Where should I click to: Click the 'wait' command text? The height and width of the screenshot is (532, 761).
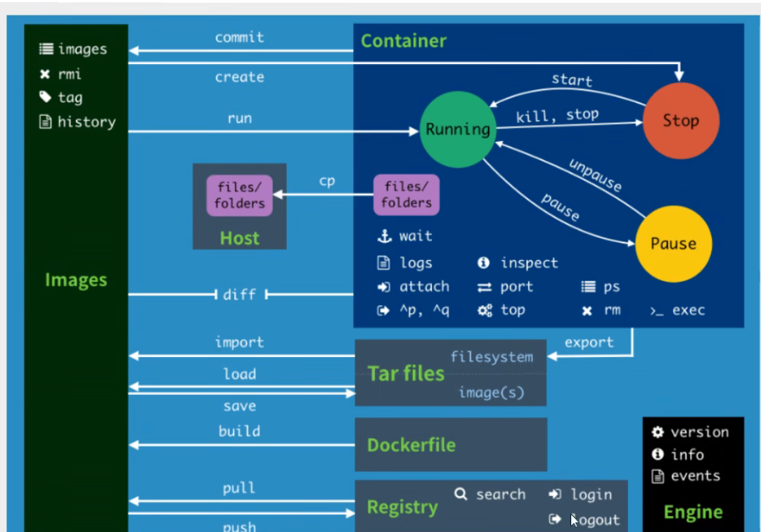(x=416, y=236)
